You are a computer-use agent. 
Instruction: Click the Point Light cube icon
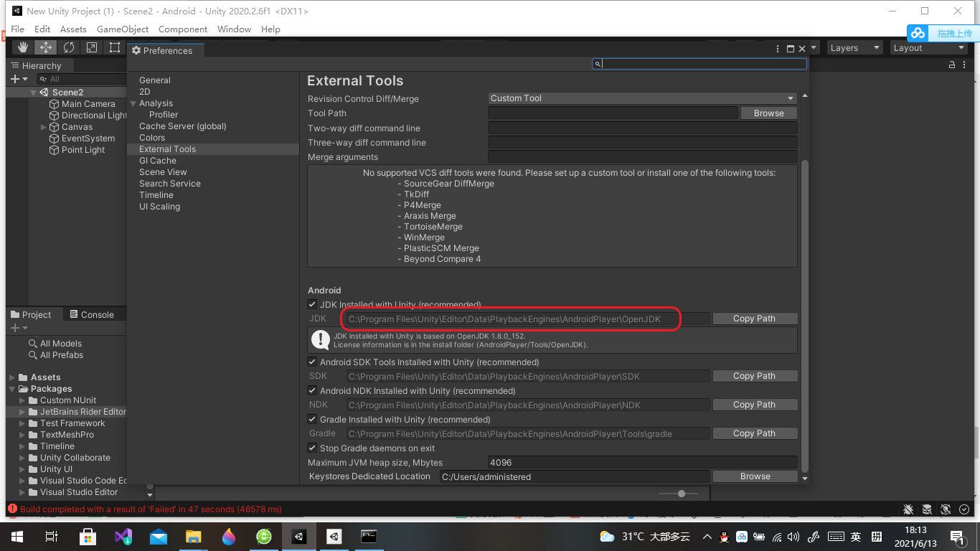tap(55, 150)
